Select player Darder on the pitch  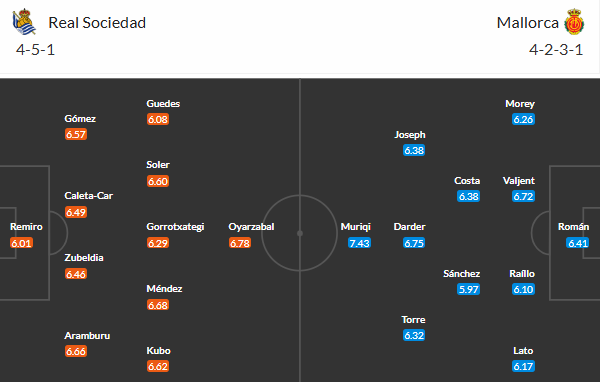pyautogui.click(x=409, y=227)
